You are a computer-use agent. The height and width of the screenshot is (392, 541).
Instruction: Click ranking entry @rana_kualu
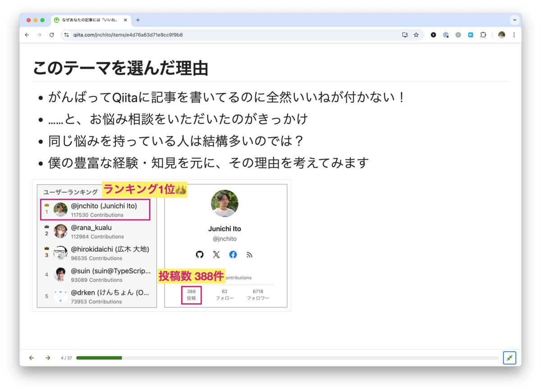[x=97, y=232]
